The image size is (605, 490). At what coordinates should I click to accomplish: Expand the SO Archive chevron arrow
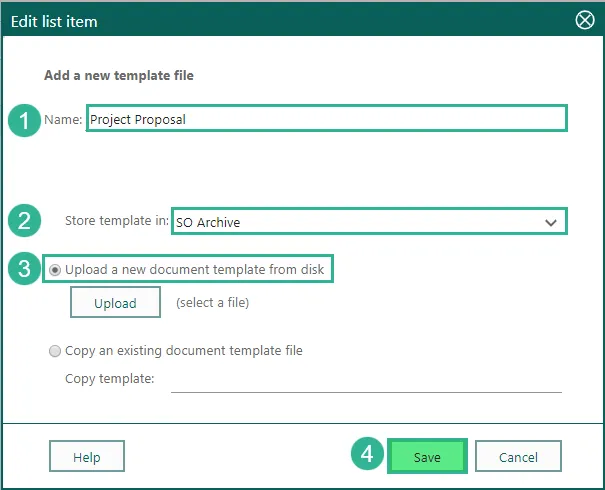pyautogui.click(x=551, y=222)
